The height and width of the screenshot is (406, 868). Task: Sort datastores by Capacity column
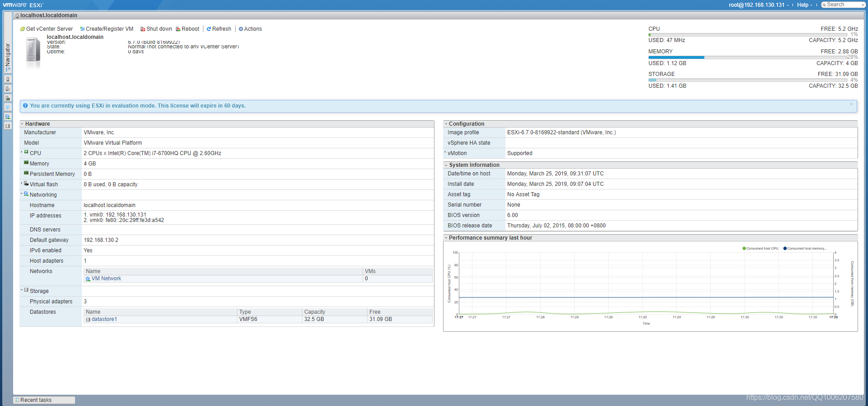click(x=335, y=312)
